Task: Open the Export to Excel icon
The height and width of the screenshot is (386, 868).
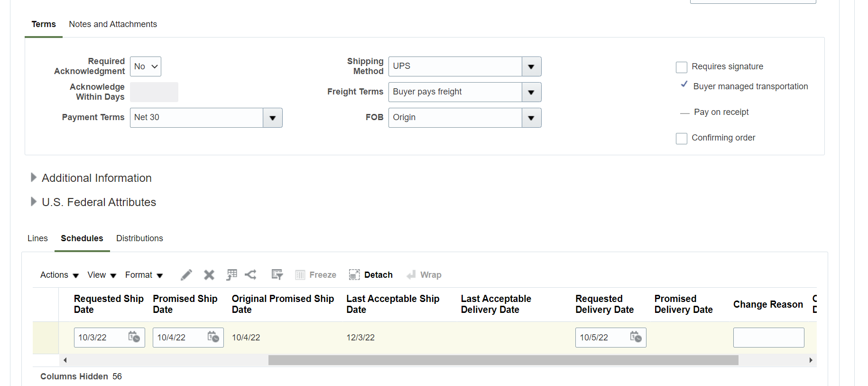Action: tap(231, 274)
